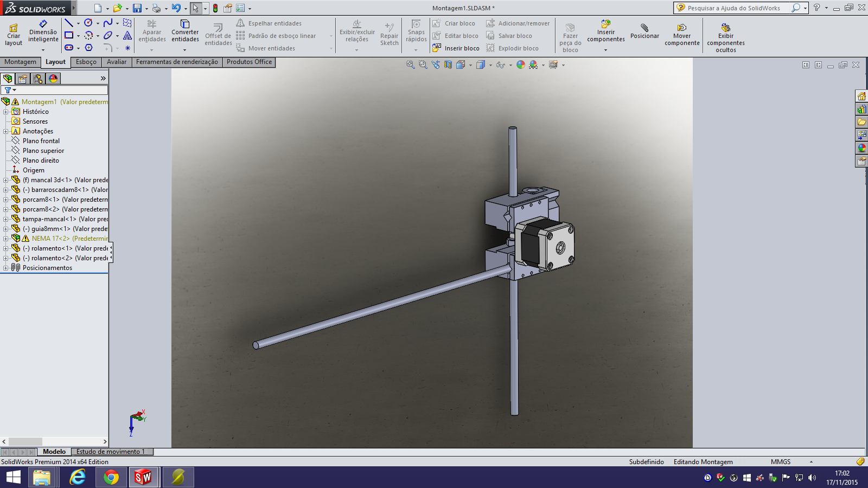Click Zoom to area magnifier icon
This screenshot has height=488, width=868.
coord(423,65)
